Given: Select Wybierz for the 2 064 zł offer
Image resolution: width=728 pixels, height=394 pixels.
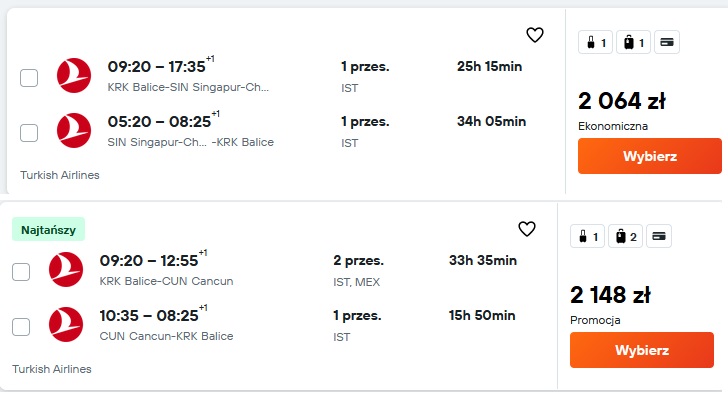Looking at the screenshot, I should pos(650,156).
